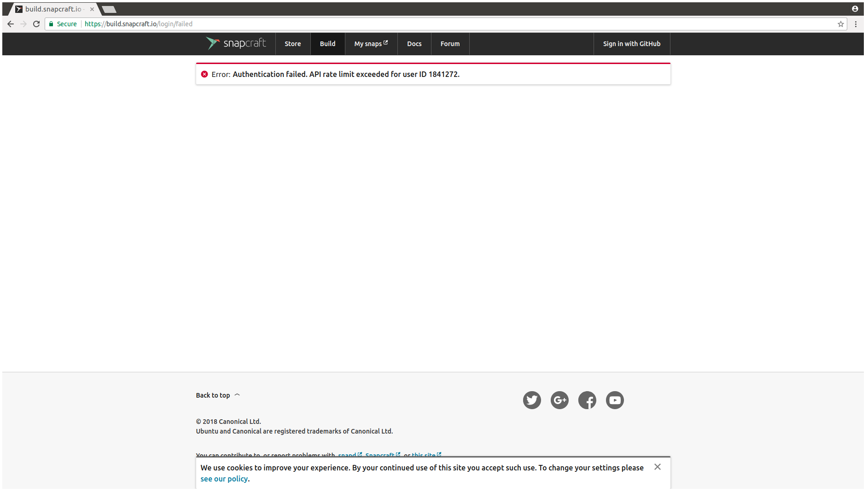The height and width of the screenshot is (493, 868).
Task: Open the Forum section
Action: tap(450, 44)
